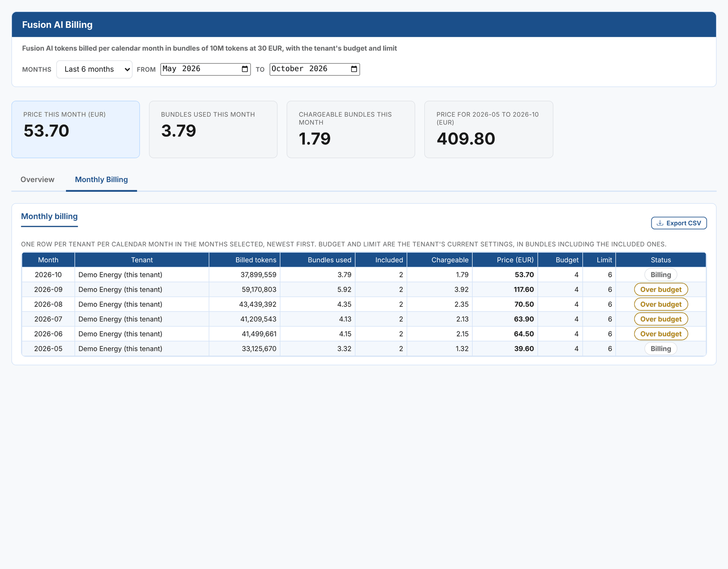728x569 pixels.
Task: Click the Over budget badge for 2026-09
Action: [x=661, y=290]
